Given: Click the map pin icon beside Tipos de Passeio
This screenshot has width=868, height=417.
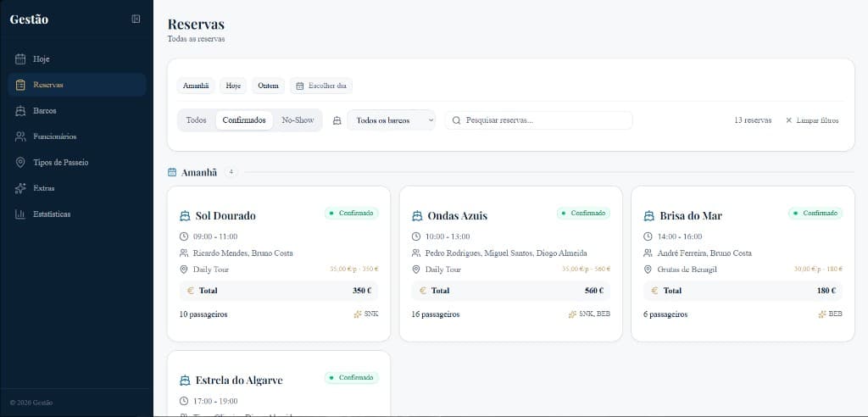Looking at the screenshot, I should click(x=20, y=162).
